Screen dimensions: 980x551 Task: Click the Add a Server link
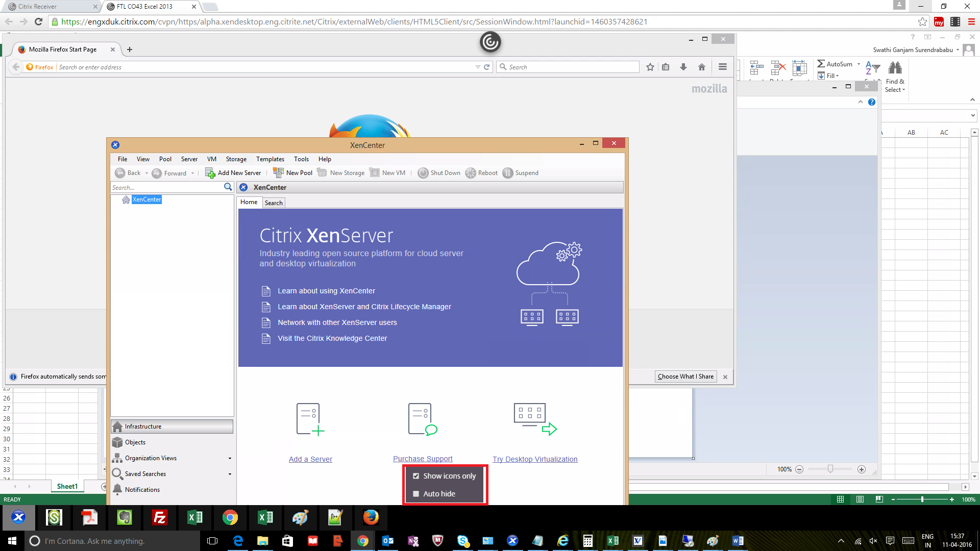[x=310, y=459]
